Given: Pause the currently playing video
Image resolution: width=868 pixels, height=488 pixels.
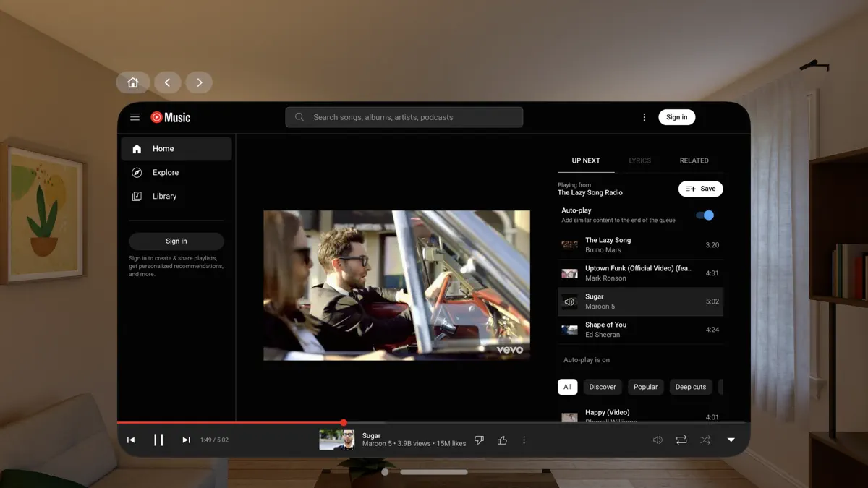Looking at the screenshot, I should click(x=159, y=440).
